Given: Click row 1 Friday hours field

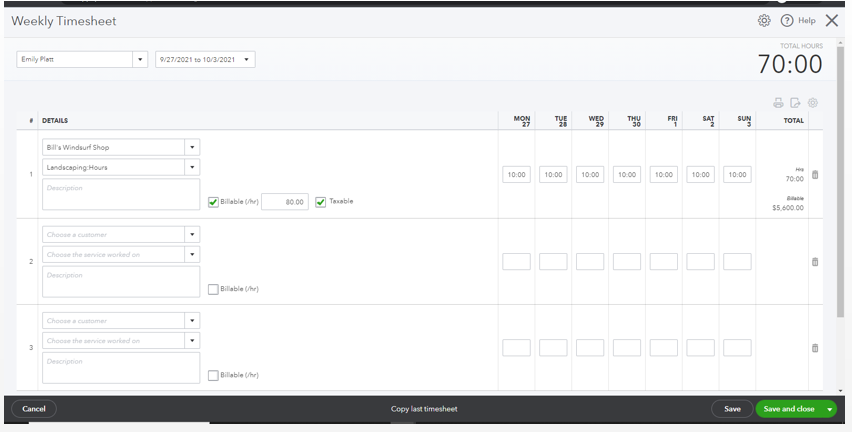Looking at the screenshot, I should tap(663, 174).
